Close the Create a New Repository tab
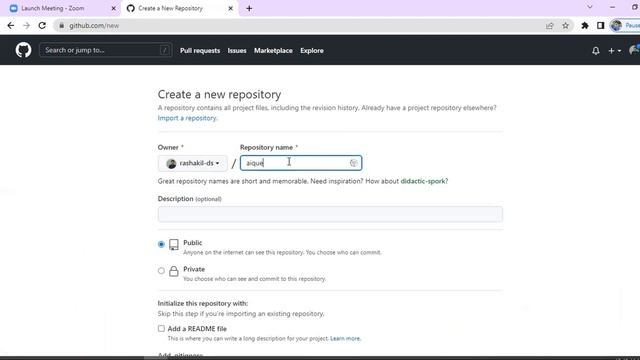This screenshot has height=360, width=640. click(230, 8)
